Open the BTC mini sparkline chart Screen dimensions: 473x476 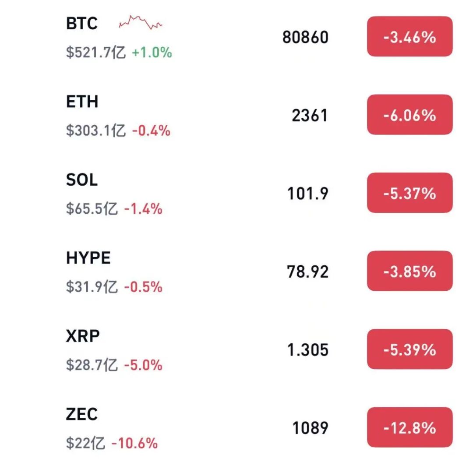point(140,22)
